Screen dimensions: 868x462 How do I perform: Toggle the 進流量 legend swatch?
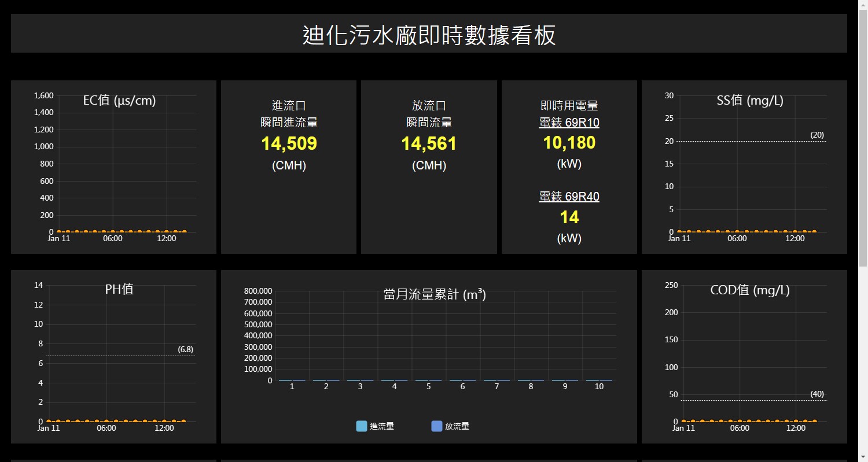pyautogui.click(x=362, y=426)
